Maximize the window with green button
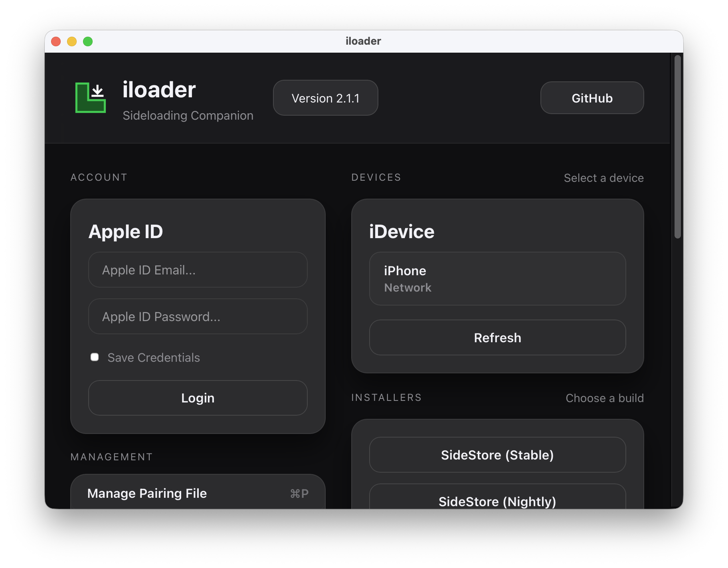 click(x=88, y=41)
